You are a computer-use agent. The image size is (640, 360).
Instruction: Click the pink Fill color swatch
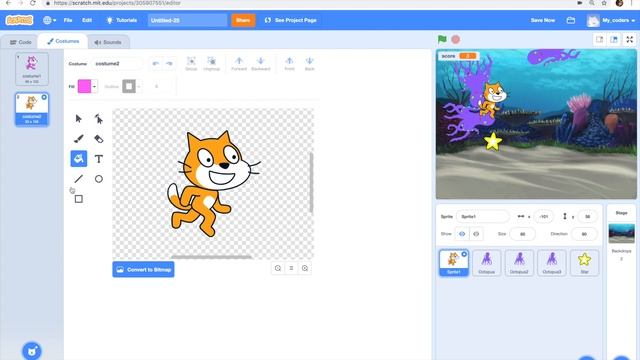point(84,87)
